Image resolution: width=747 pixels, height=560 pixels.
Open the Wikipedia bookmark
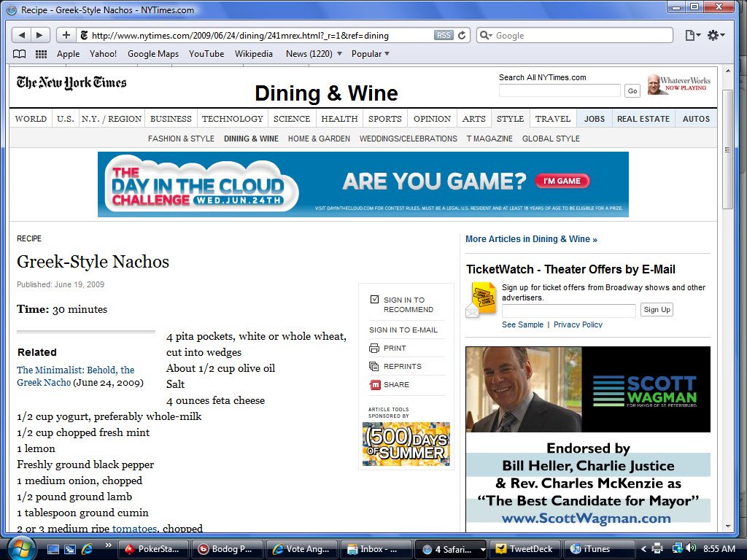tap(253, 54)
